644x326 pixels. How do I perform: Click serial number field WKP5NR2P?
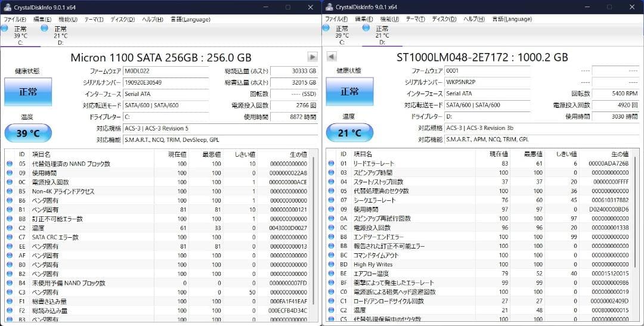pos(488,82)
